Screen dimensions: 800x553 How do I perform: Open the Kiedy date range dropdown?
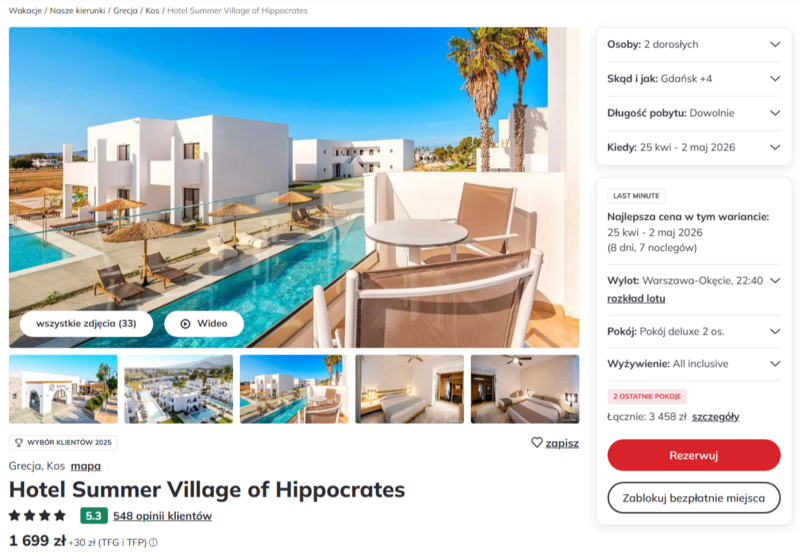pyautogui.click(x=693, y=147)
